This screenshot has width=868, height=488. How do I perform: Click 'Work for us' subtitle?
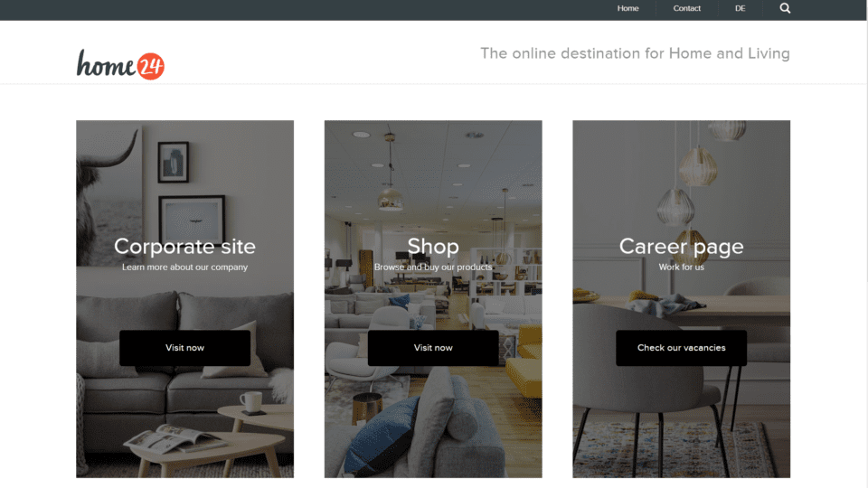(681, 267)
